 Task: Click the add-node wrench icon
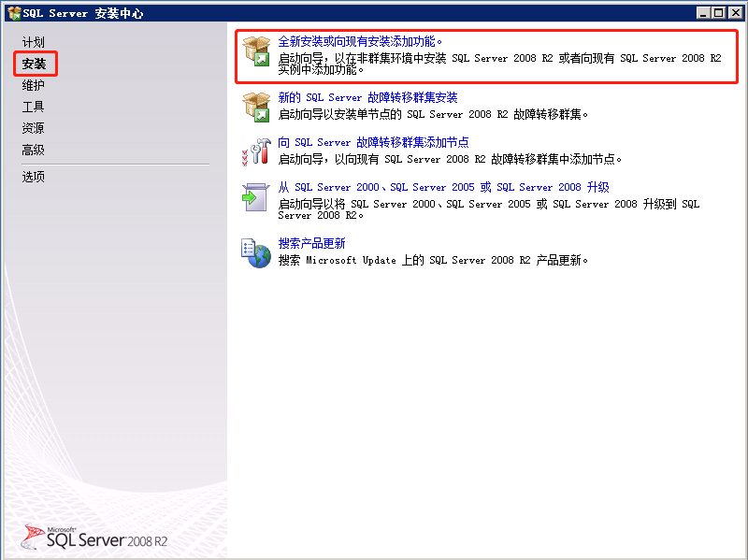click(x=254, y=150)
